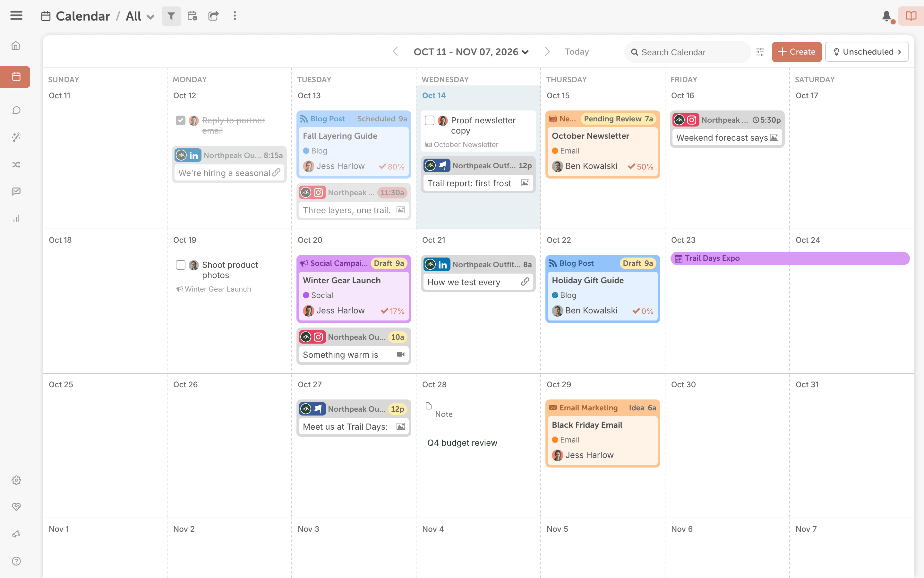This screenshot has height=578, width=924.
Task: Open analytics bar chart in sidebar
Action: [16, 218]
